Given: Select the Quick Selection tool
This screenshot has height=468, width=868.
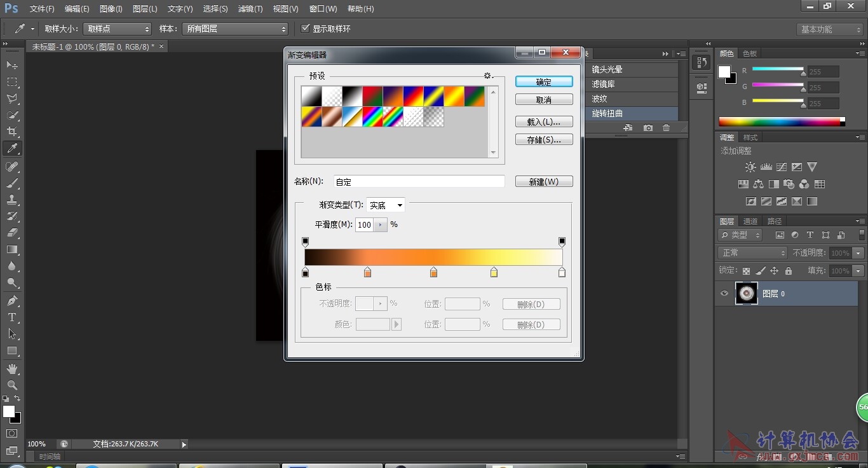Looking at the screenshot, I should [x=12, y=115].
